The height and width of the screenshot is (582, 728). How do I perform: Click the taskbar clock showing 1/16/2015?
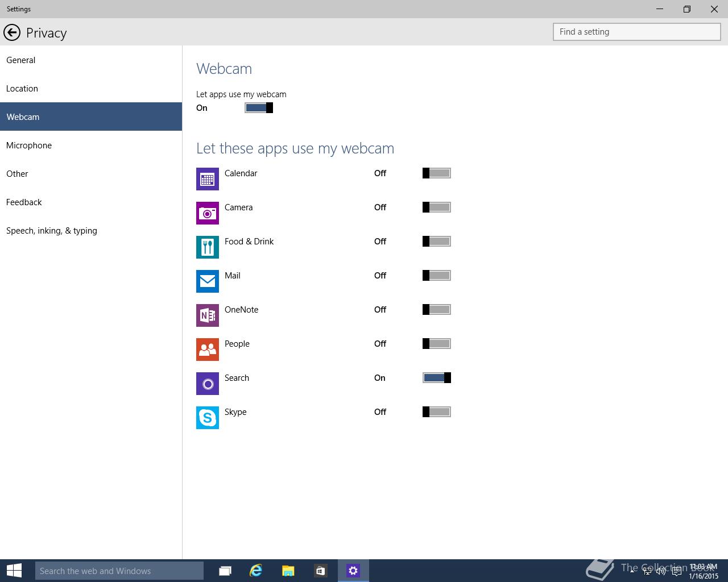coord(704,571)
